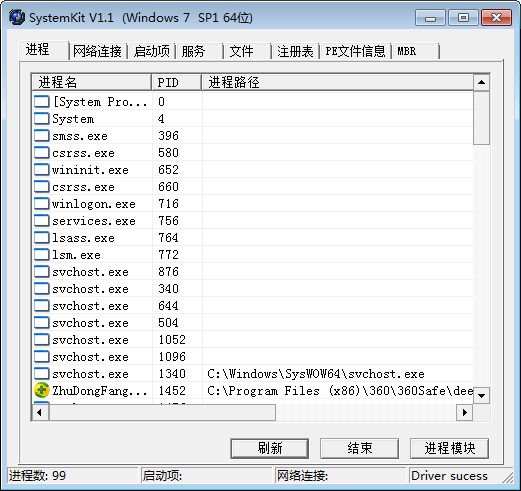The image size is (521, 491).
Task: Select svchost.exe row with PID 1340
Action: tap(253, 374)
